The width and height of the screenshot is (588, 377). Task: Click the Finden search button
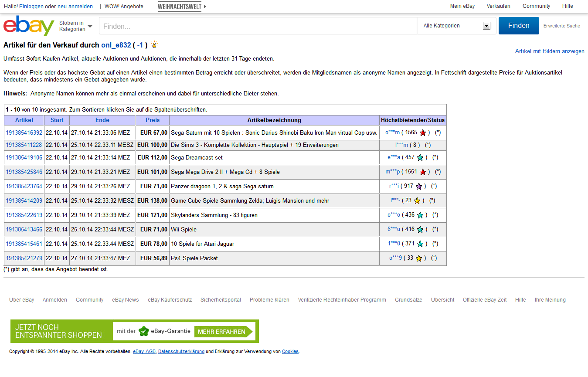[x=519, y=26]
